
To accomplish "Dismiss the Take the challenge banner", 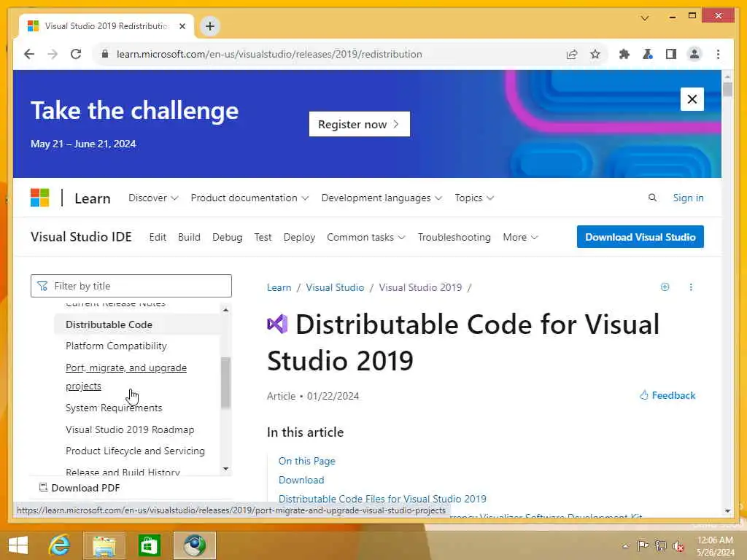I will [x=692, y=99].
